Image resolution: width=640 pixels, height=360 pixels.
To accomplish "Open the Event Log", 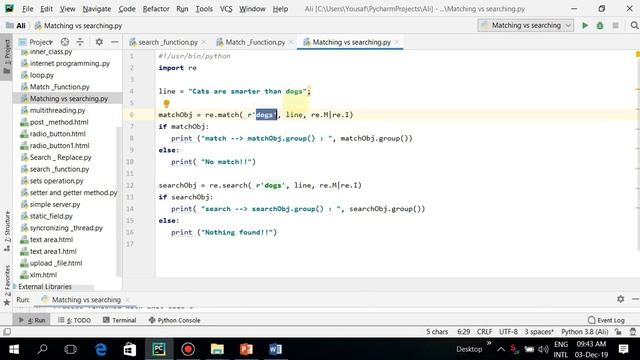I will coord(607,320).
